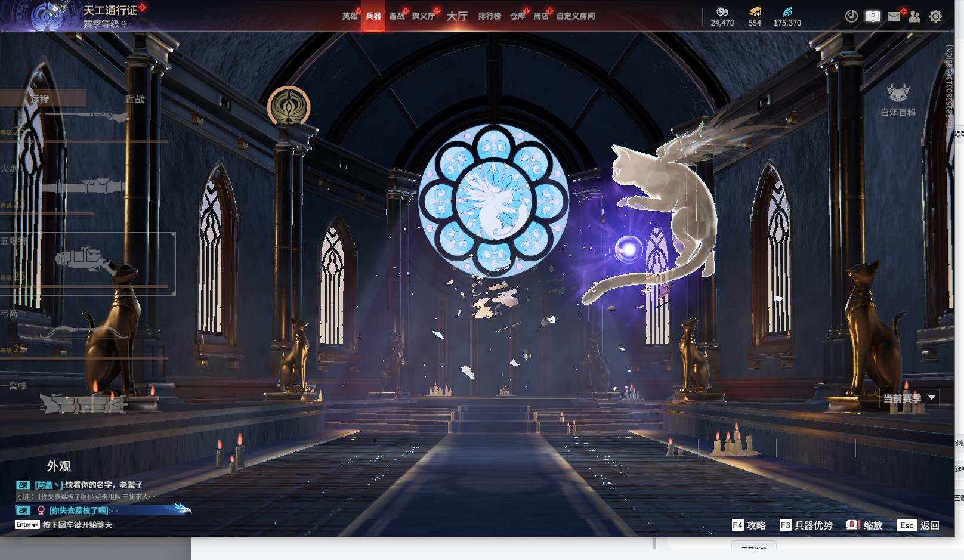Open the 白泽百科 encyclopedia icon
The width and height of the screenshot is (964, 560).
point(898,100)
